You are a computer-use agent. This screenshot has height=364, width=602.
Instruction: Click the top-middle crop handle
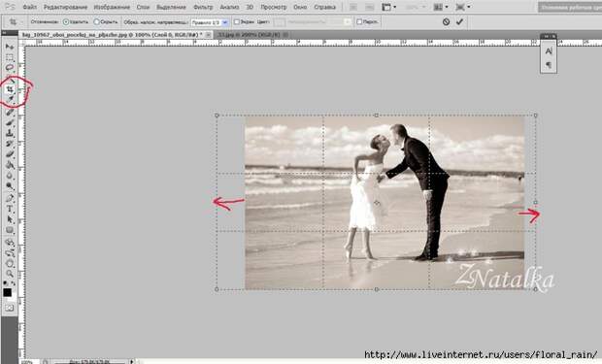(x=377, y=116)
